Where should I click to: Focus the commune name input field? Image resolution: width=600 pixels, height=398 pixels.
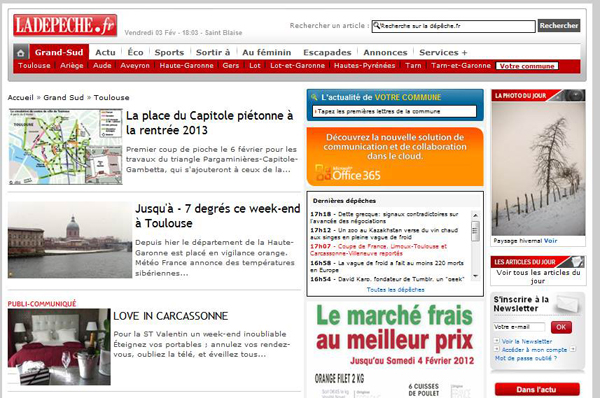[x=395, y=111]
